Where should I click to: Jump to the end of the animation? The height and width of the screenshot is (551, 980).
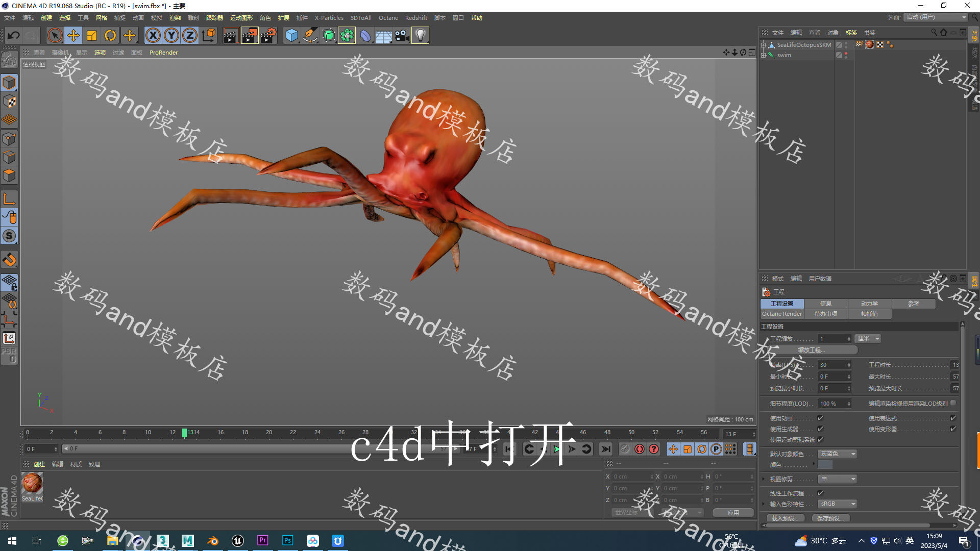click(x=605, y=449)
